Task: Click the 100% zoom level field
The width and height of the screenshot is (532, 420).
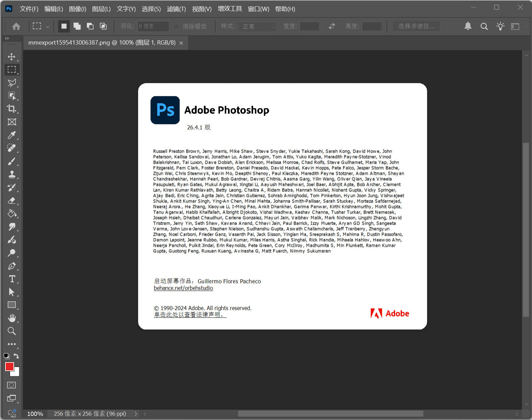Action: click(x=35, y=414)
